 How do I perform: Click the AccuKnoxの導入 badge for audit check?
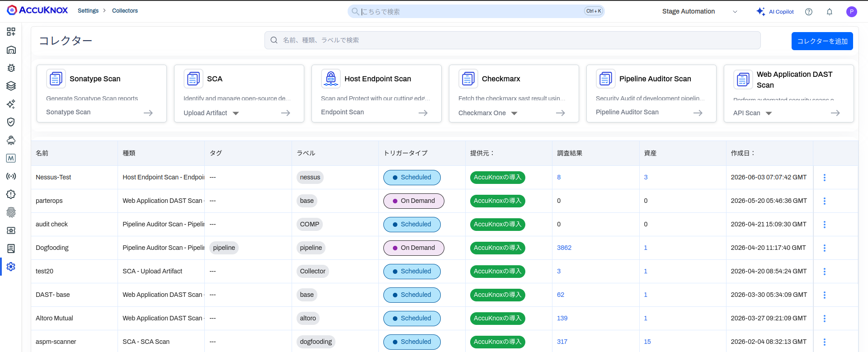coord(498,225)
